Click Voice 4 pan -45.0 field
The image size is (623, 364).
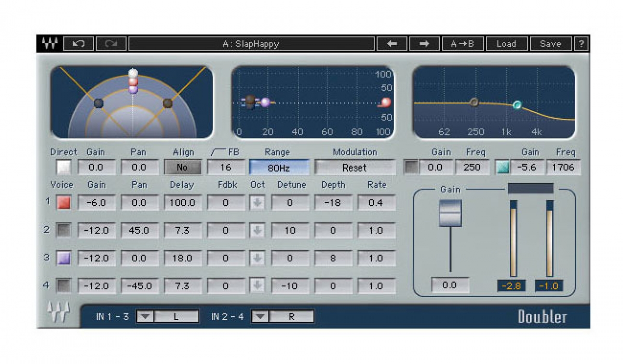[x=139, y=286]
